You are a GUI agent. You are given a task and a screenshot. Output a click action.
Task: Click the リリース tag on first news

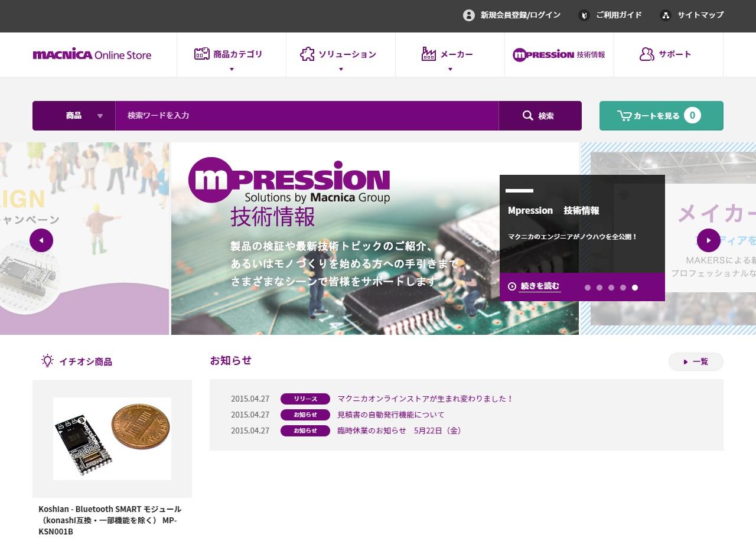305,399
